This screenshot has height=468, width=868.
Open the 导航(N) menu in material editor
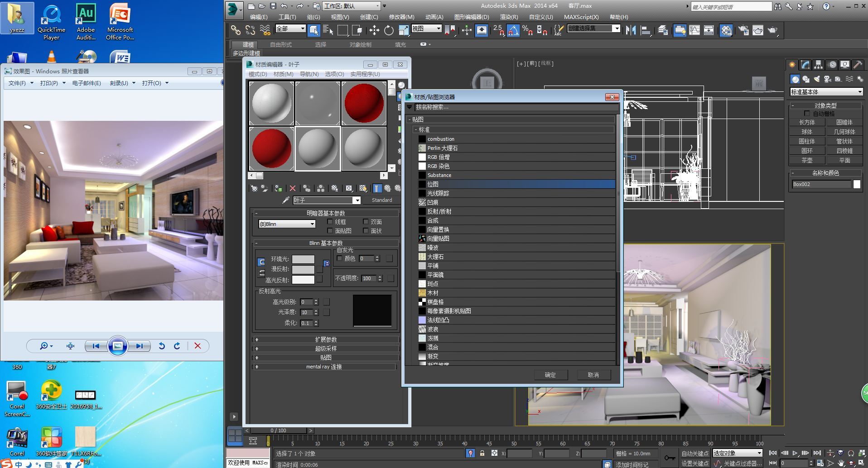tap(309, 74)
